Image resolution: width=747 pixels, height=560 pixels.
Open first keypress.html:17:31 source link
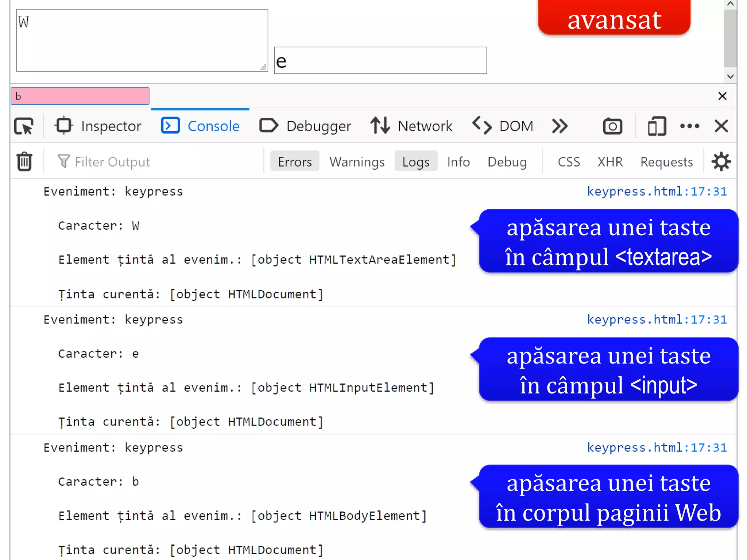(x=657, y=191)
